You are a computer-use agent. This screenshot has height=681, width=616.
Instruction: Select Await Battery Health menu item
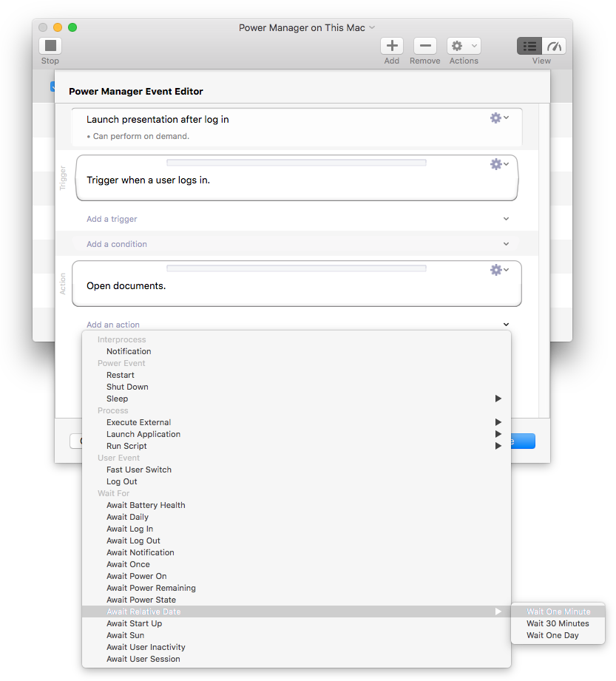pyautogui.click(x=297, y=505)
